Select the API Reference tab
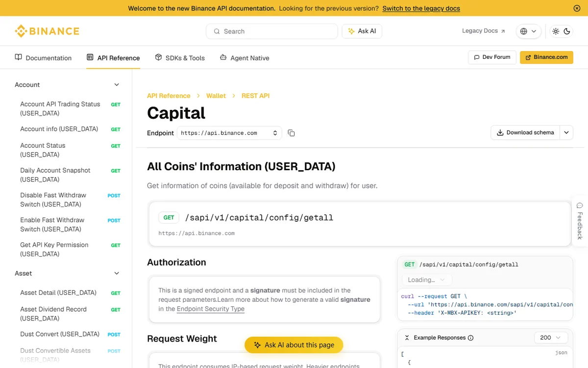The width and height of the screenshot is (588, 368). point(113,58)
